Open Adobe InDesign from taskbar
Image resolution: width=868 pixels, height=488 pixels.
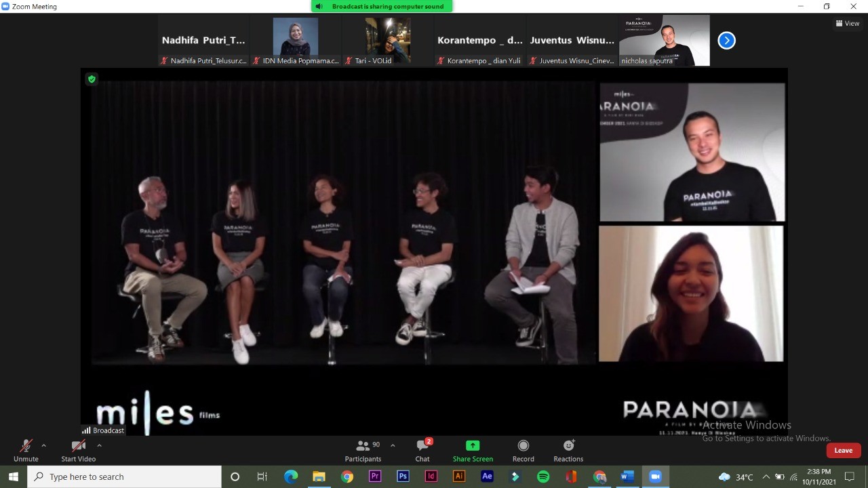click(x=431, y=476)
